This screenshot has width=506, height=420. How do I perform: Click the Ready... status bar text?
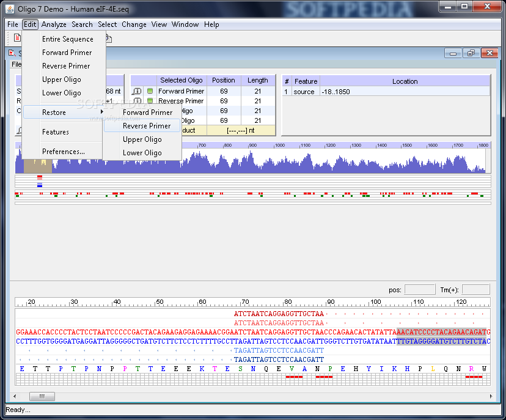[x=18, y=410]
